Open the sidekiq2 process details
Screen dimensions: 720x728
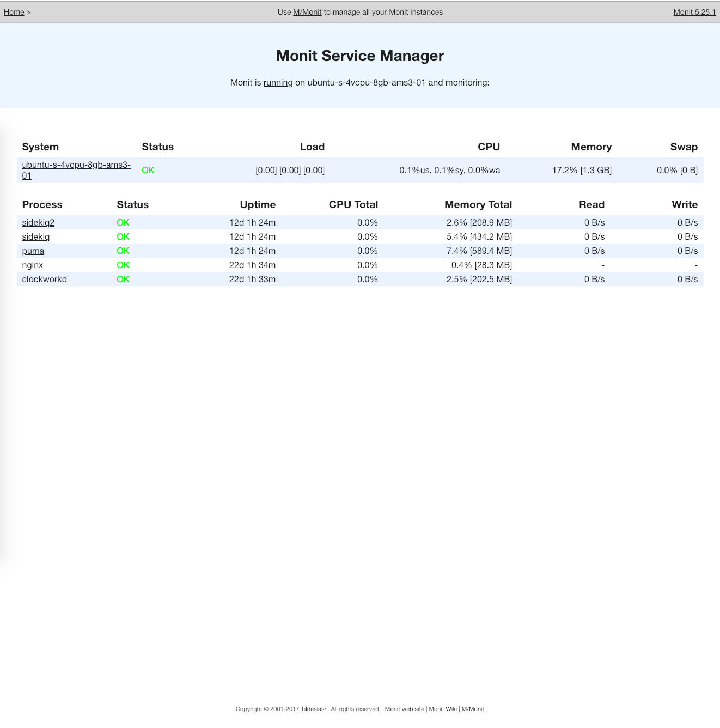pyautogui.click(x=38, y=222)
